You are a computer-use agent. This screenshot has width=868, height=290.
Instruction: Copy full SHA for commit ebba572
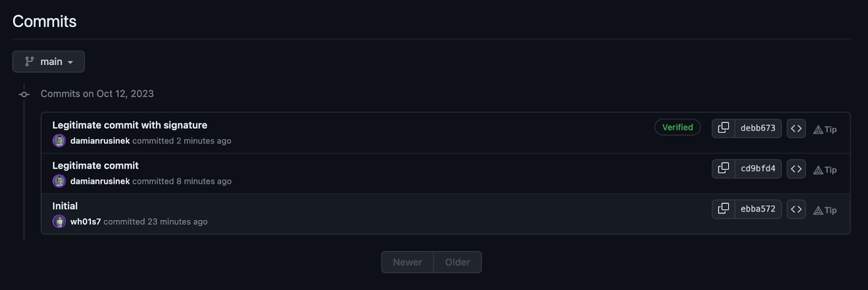(723, 209)
